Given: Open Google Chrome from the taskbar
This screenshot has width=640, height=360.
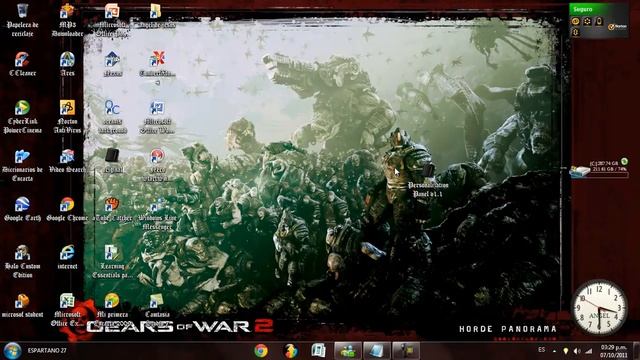Looking at the screenshot, I should [x=261, y=351].
